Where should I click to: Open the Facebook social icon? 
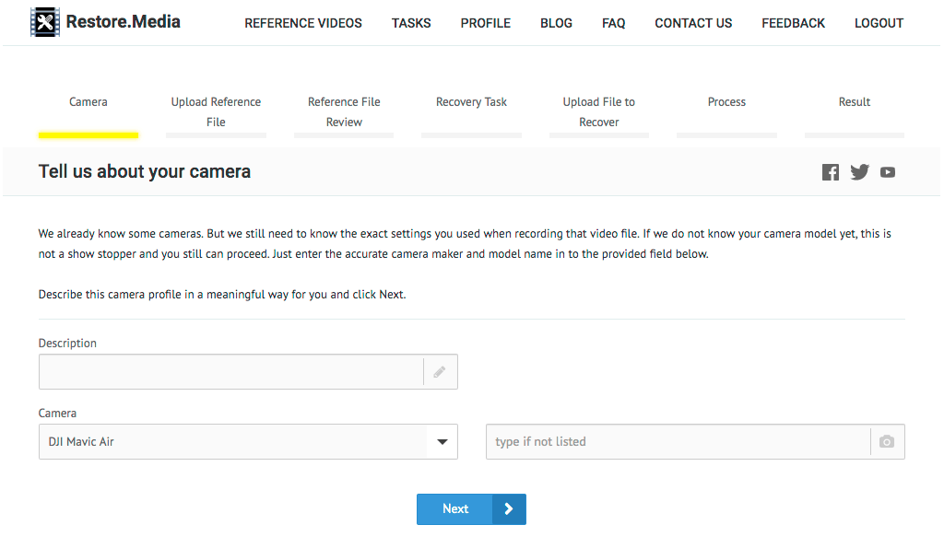pyautogui.click(x=831, y=172)
